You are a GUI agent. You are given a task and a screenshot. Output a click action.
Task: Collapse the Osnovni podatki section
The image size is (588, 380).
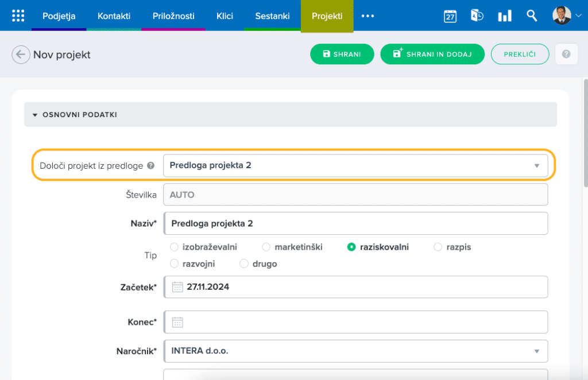36,115
